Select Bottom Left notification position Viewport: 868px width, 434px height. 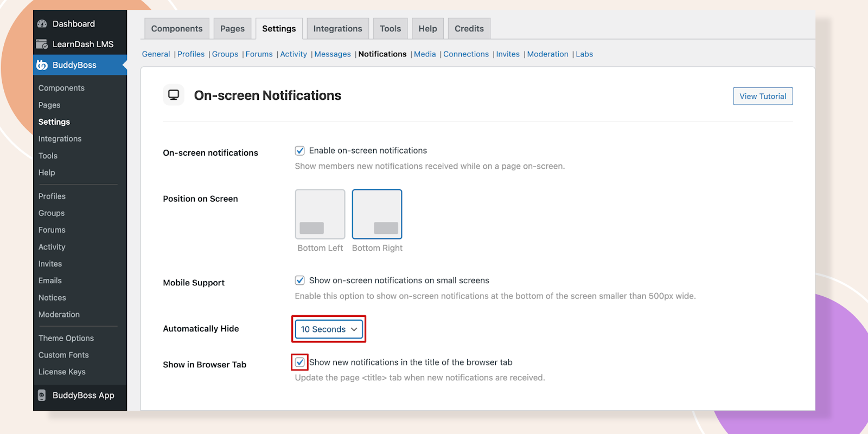(320, 214)
